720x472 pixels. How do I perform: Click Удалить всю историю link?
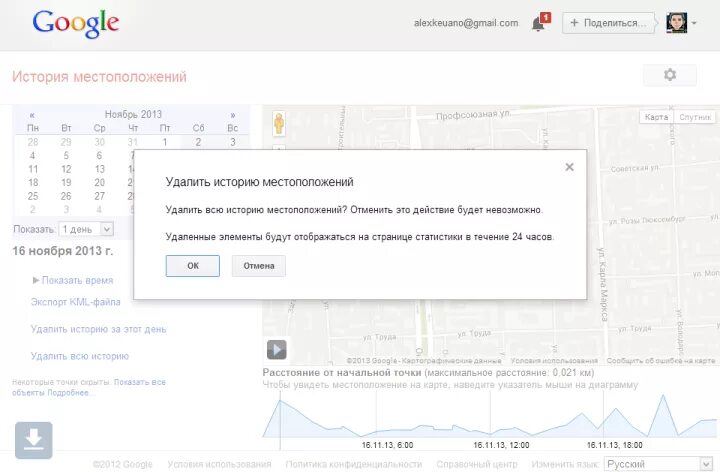tap(80, 356)
